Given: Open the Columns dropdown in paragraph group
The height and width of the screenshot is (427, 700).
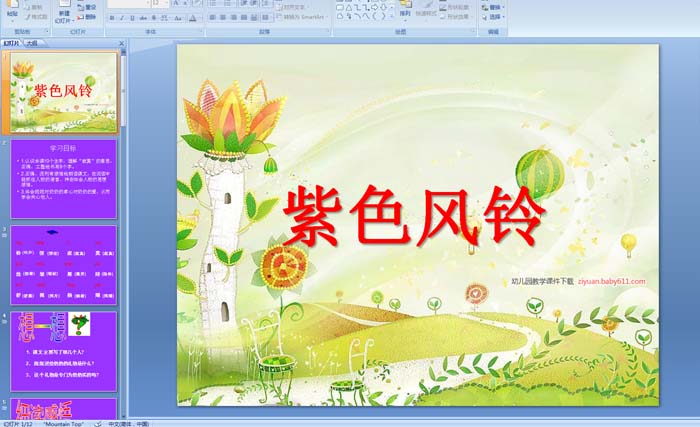Looking at the screenshot, I should [x=267, y=17].
